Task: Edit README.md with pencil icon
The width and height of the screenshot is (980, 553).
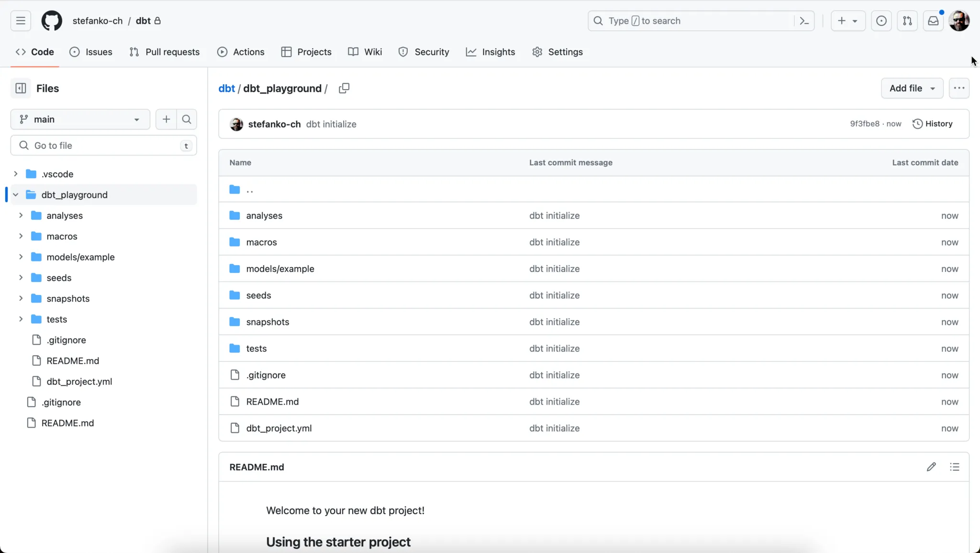Action: [931, 467]
